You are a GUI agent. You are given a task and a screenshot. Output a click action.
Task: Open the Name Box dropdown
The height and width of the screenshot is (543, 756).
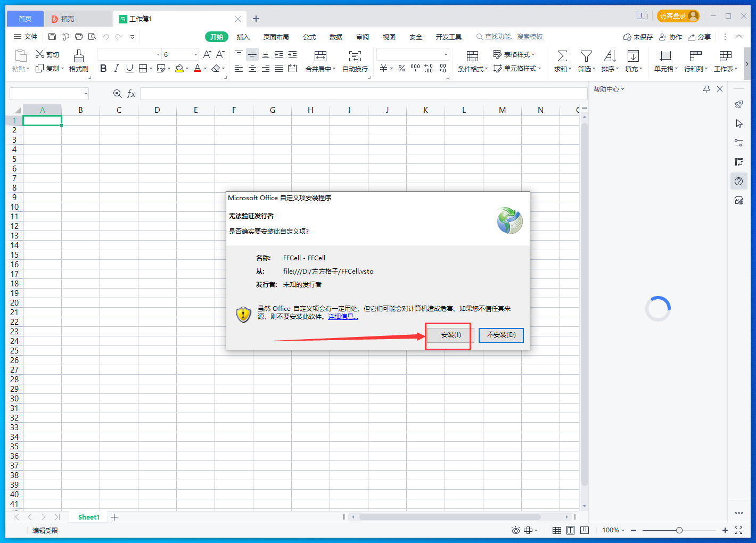[x=86, y=94]
